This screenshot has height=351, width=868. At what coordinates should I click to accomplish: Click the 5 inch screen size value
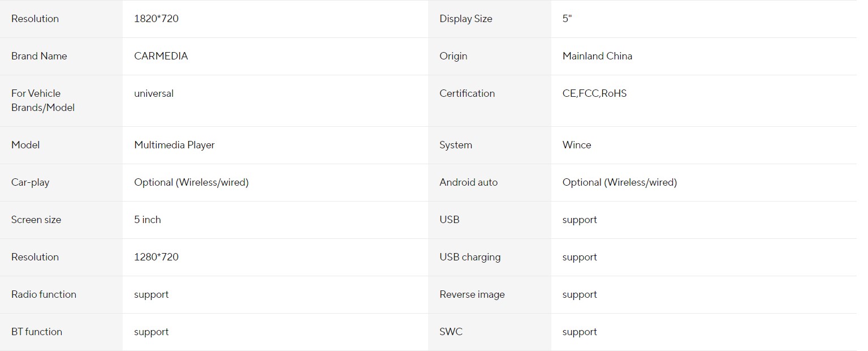(147, 220)
